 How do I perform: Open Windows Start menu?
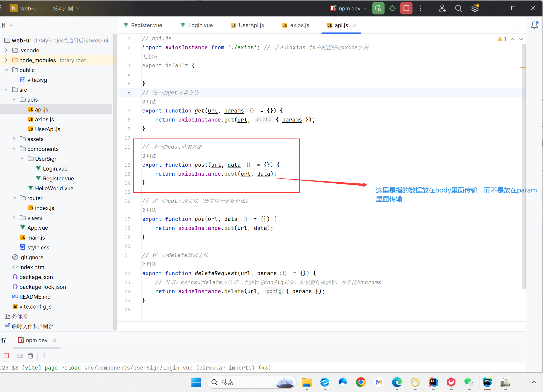pyautogui.click(x=196, y=382)
